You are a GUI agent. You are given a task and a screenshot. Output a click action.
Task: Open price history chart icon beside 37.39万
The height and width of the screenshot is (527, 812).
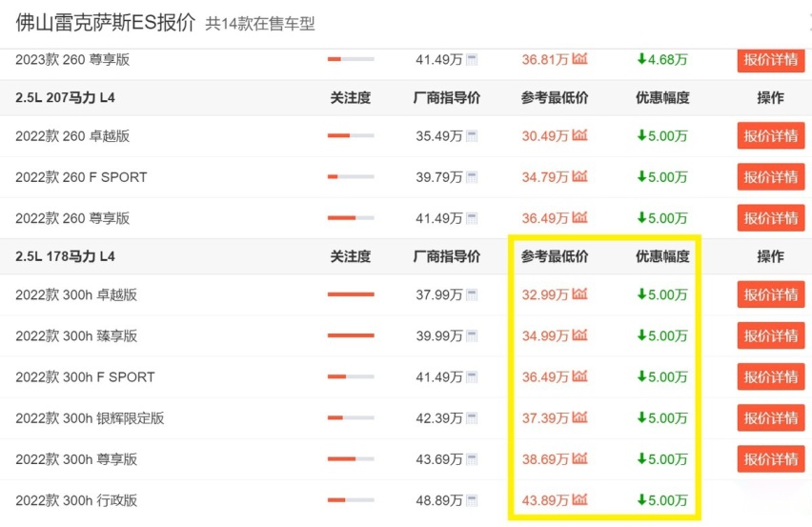pyautogui.click(x=579, y=417)
